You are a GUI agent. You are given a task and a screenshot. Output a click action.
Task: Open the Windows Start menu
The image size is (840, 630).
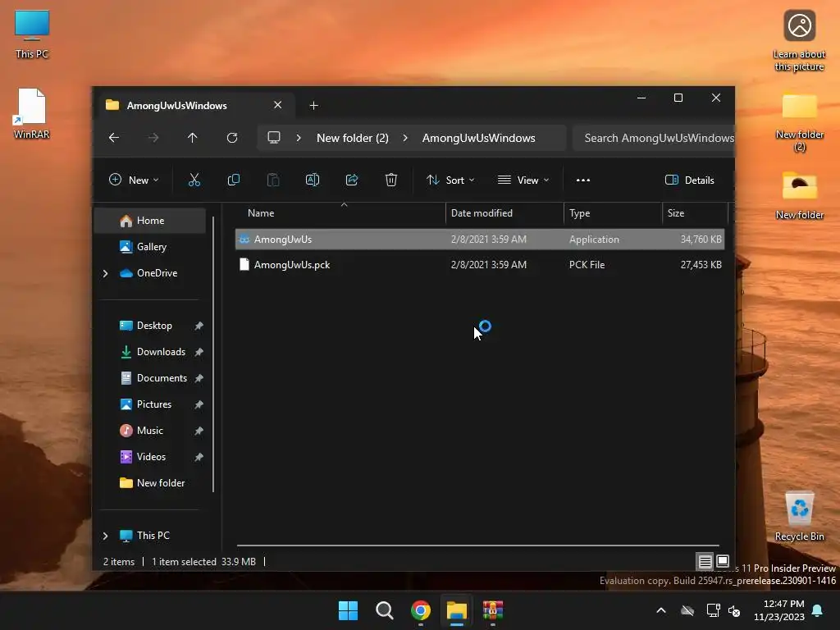[x=348, y=610]
